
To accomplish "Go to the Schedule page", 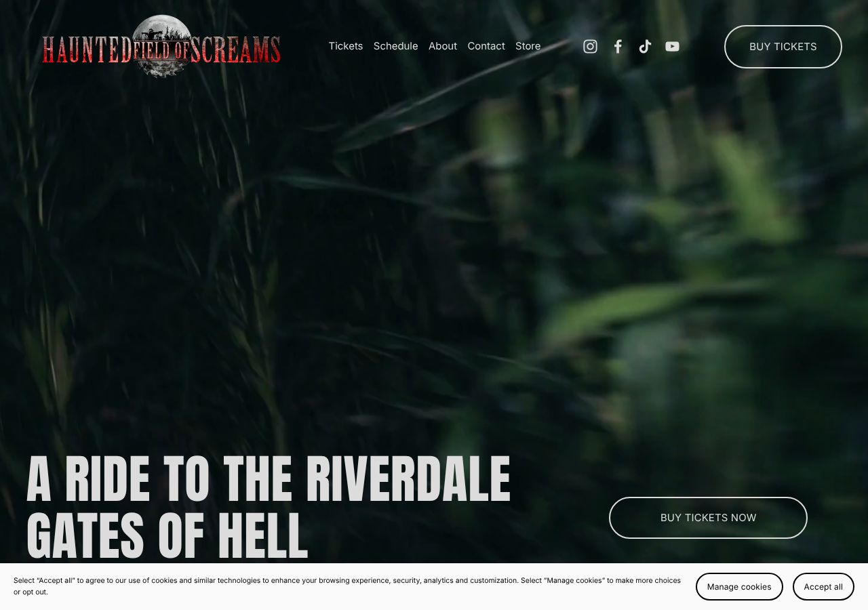I will pos(395,46).
